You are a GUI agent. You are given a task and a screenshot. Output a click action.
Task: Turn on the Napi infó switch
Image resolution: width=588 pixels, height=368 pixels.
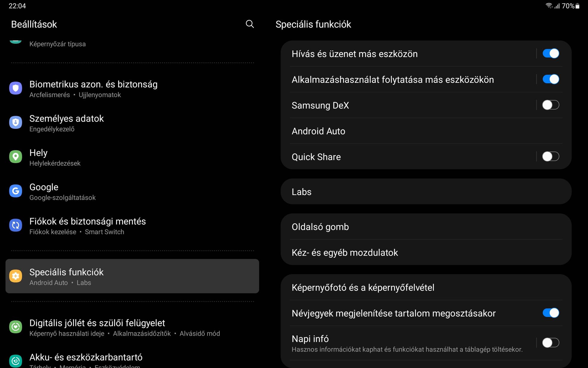pos(551,343)
